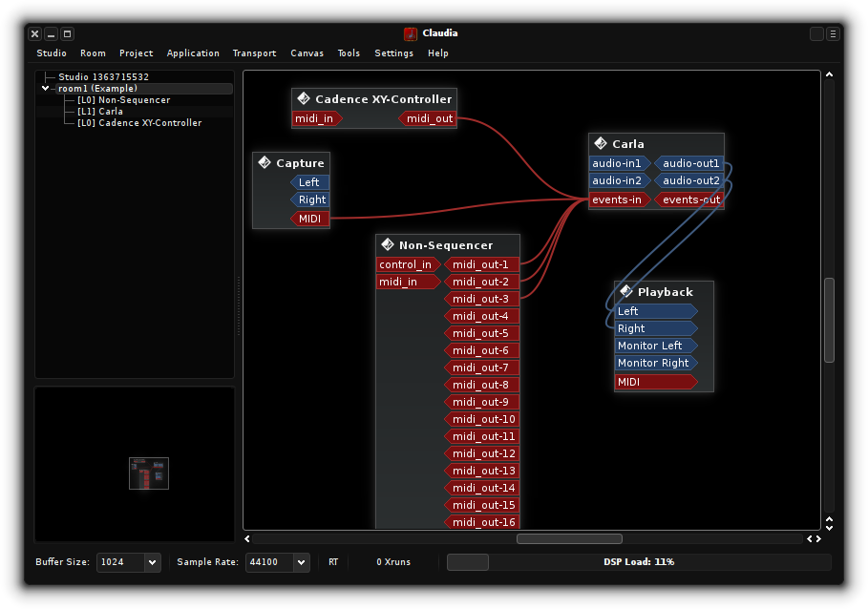The width and height of the screenshot is (868, 609).
Task: Open the Transport menu
Action: pos(255,53)
